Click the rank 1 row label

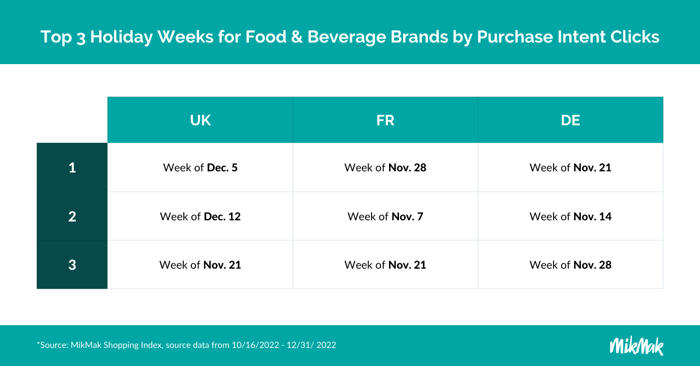(x=72, y=167)
